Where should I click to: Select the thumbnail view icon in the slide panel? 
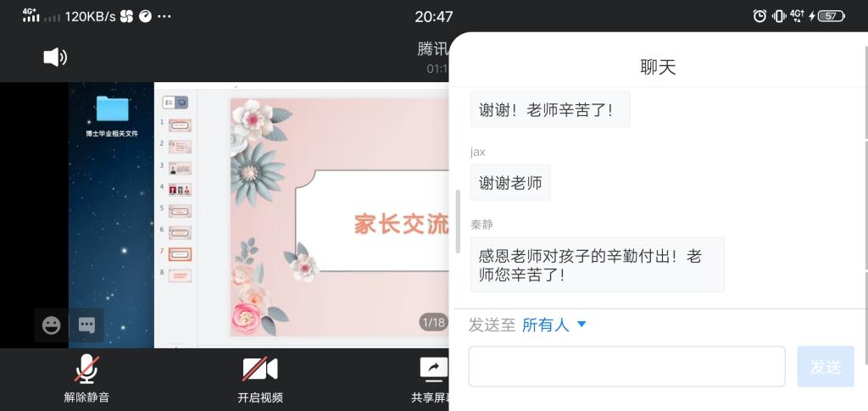coord(181,103)
